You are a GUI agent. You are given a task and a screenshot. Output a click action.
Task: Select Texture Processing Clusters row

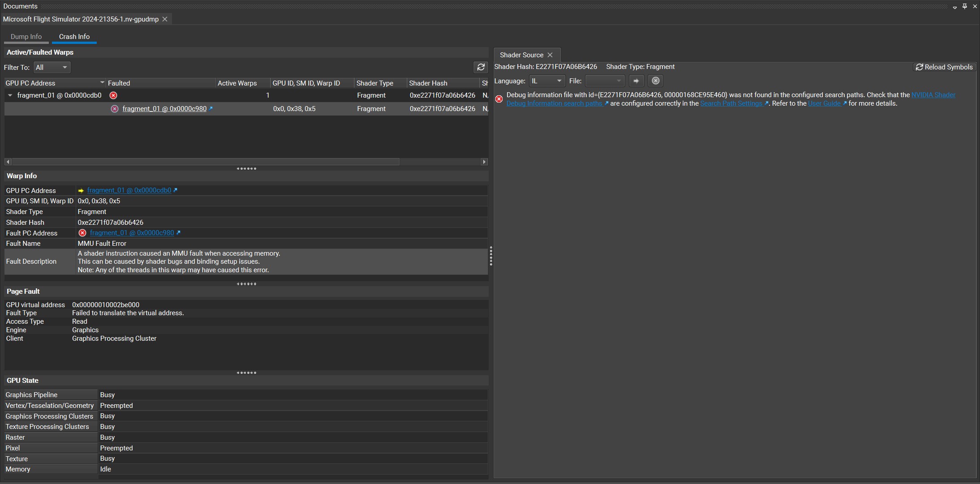click(246, 427)
